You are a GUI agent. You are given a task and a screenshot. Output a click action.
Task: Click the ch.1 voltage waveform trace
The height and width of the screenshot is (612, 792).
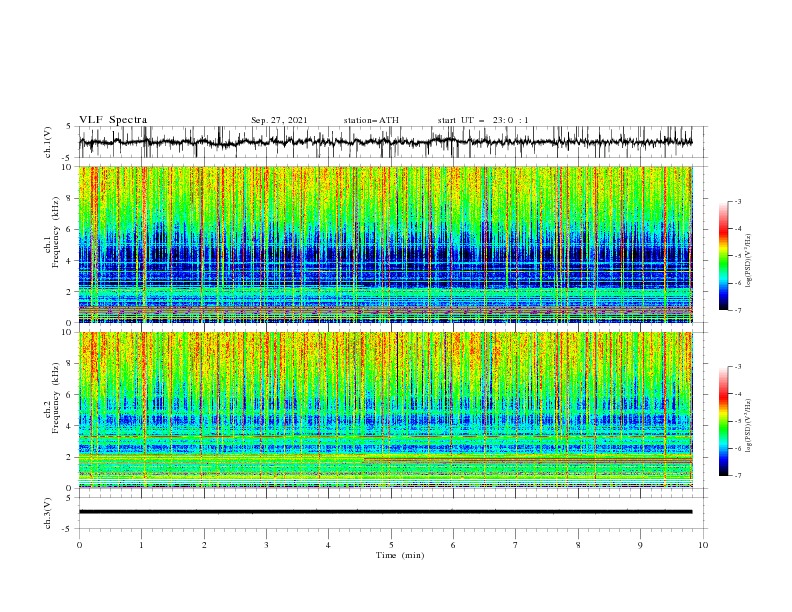tap(385, 142)
